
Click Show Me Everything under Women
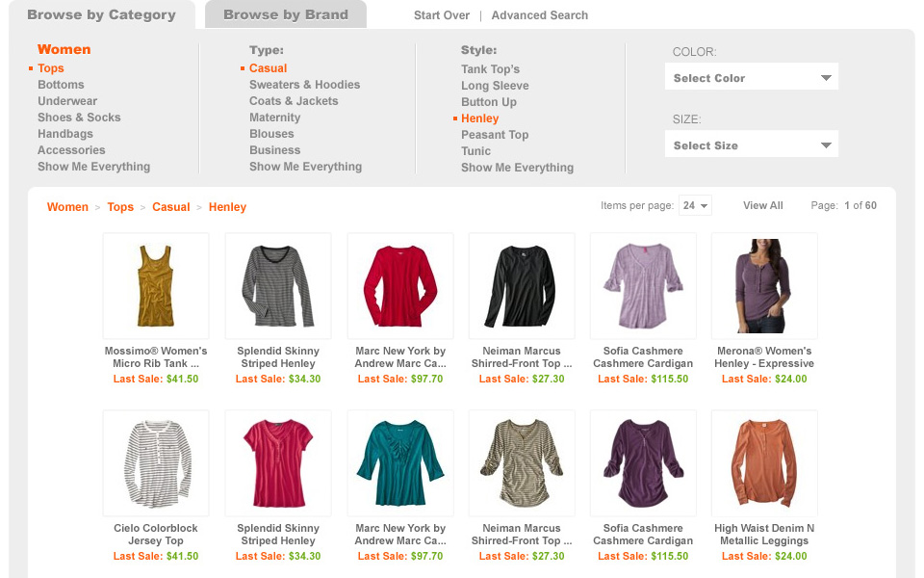point(93,167)
